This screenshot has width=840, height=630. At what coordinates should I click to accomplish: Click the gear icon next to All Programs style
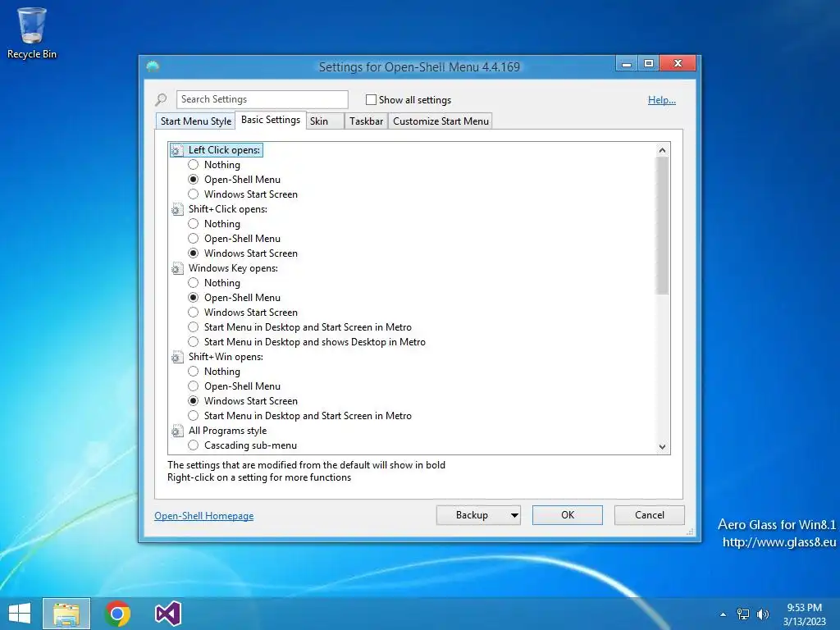point(177,431)
